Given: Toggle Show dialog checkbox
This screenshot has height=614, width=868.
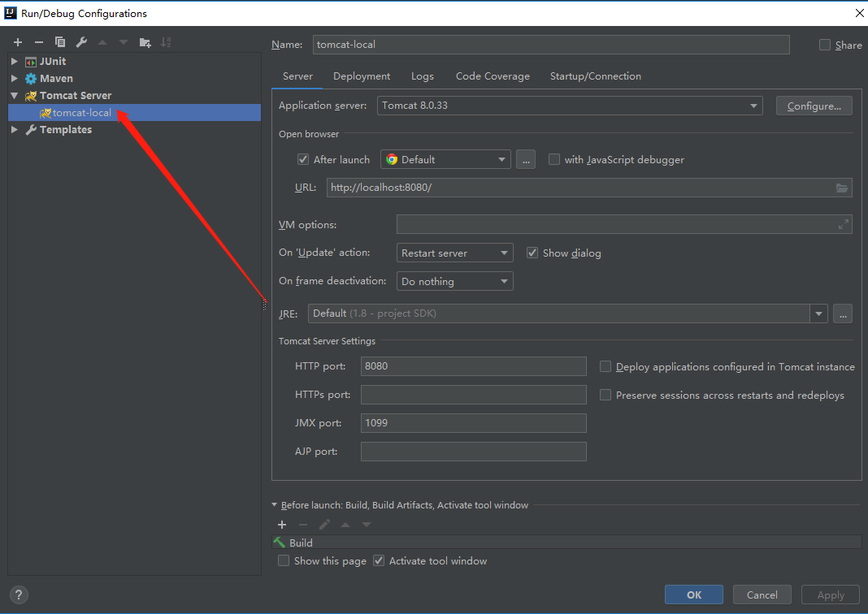Looking at the screenshot, I should coord(532,253).
